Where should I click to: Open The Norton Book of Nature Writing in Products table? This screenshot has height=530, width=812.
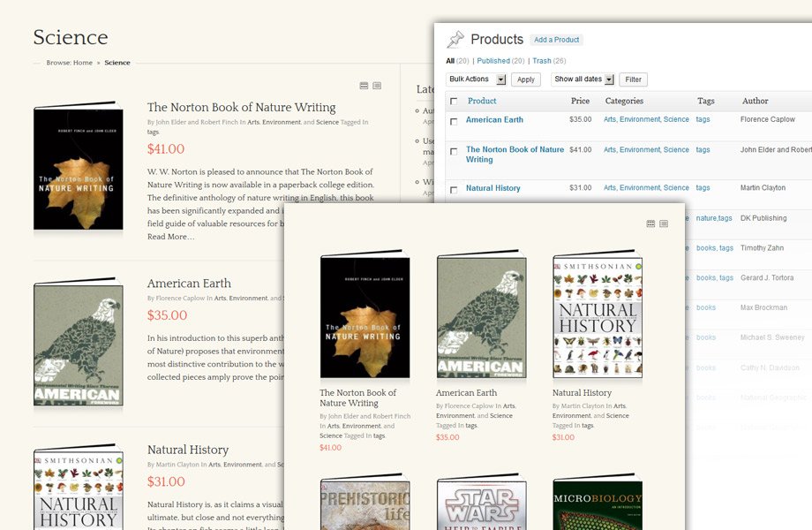515,155
